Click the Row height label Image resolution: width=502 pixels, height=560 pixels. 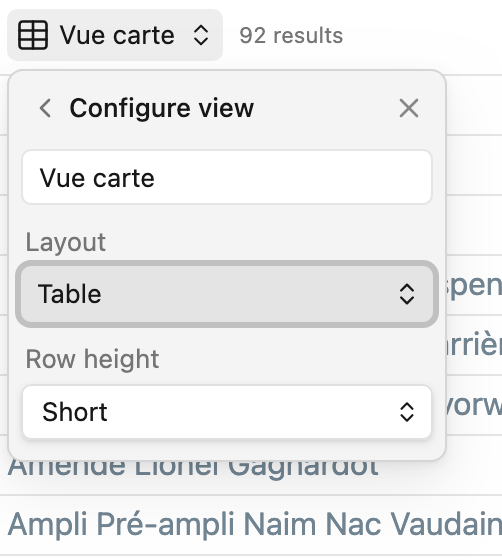(92, 359)
